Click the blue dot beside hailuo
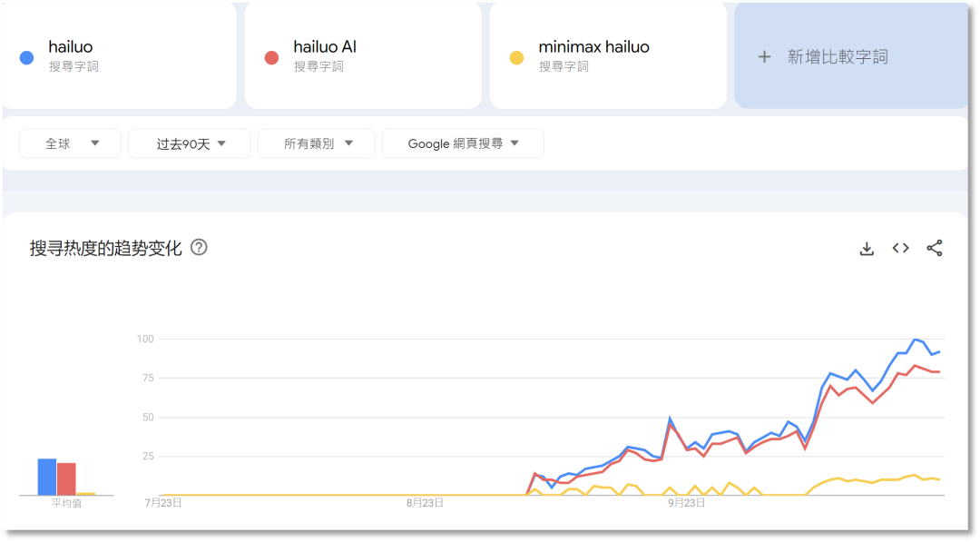Screen dimensions: 980x542 (27, 58)
